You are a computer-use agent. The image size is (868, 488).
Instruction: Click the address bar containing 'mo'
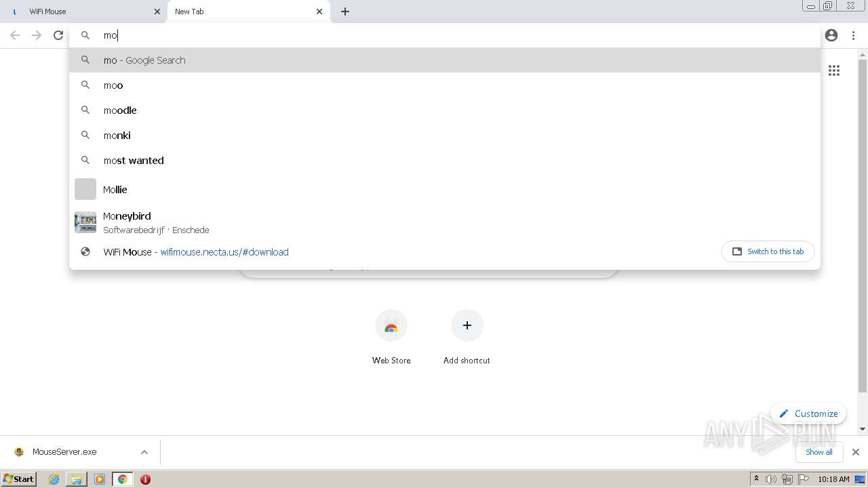tap(444, 35)
